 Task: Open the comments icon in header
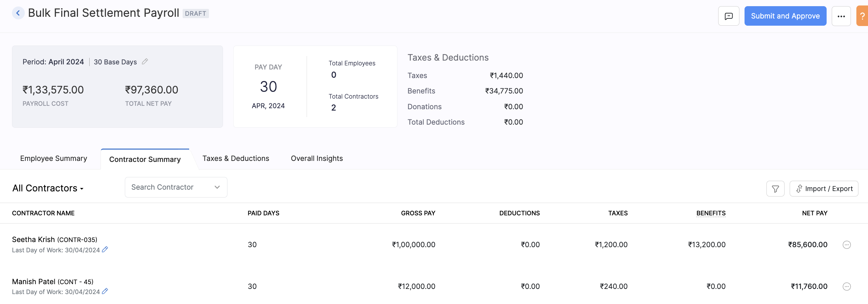click(728, 16)
